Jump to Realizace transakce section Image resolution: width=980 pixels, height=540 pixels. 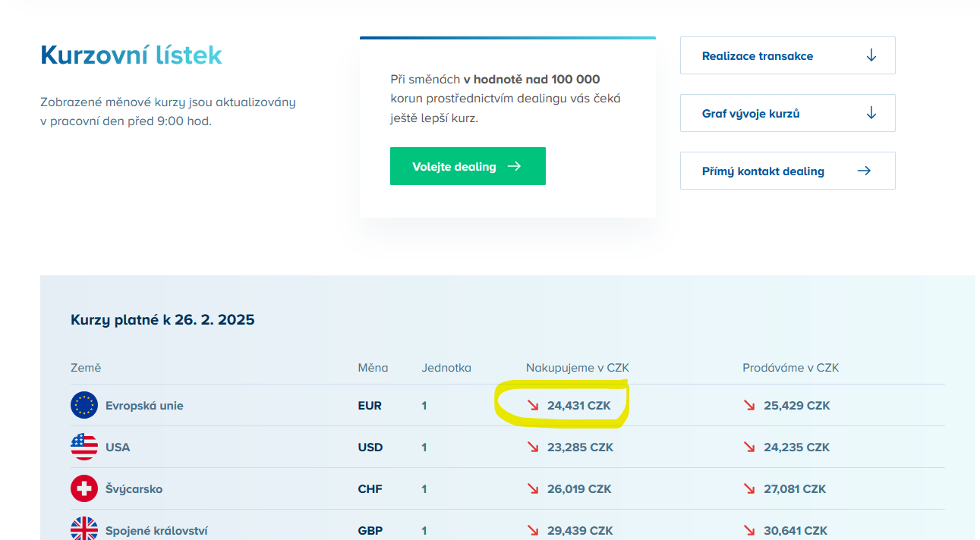click(x=758, y=56)
